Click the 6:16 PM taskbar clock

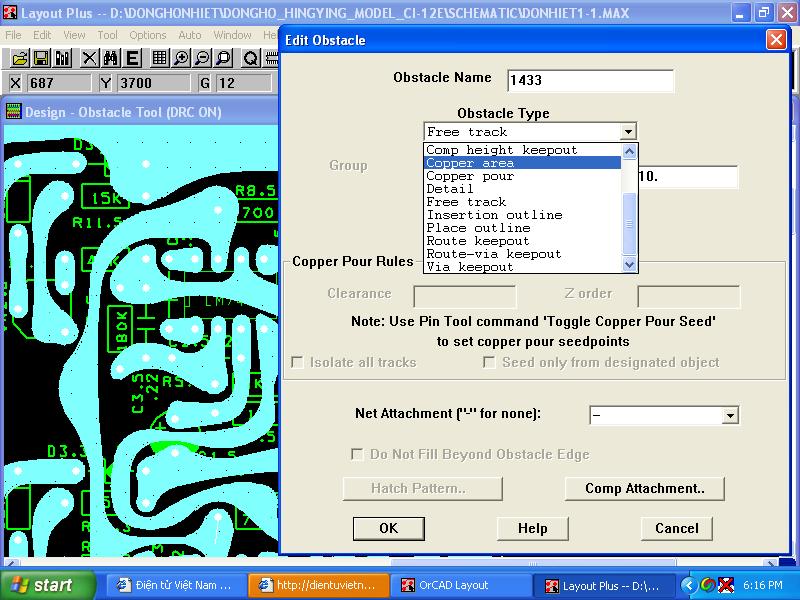click(762, 585)
